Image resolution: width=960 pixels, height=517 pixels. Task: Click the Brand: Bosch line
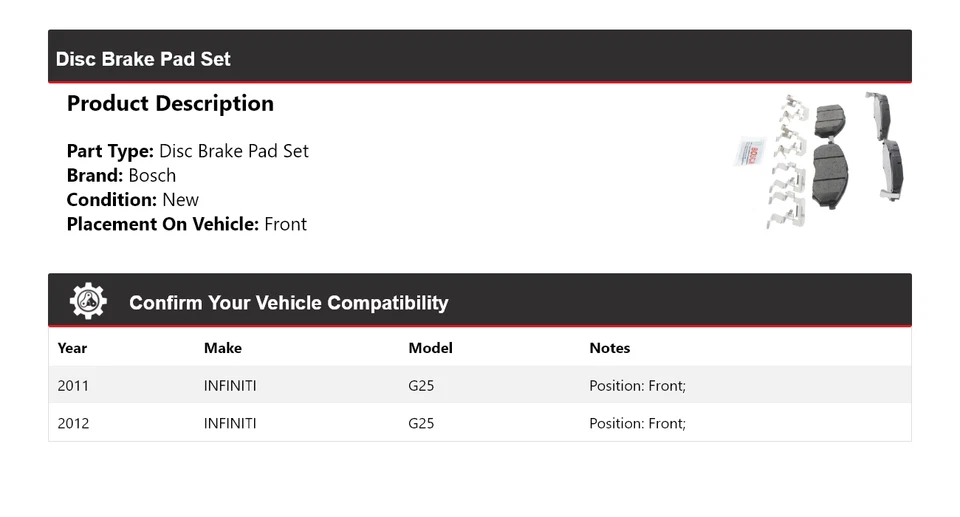pyautogui.click(x=121, y=175)
